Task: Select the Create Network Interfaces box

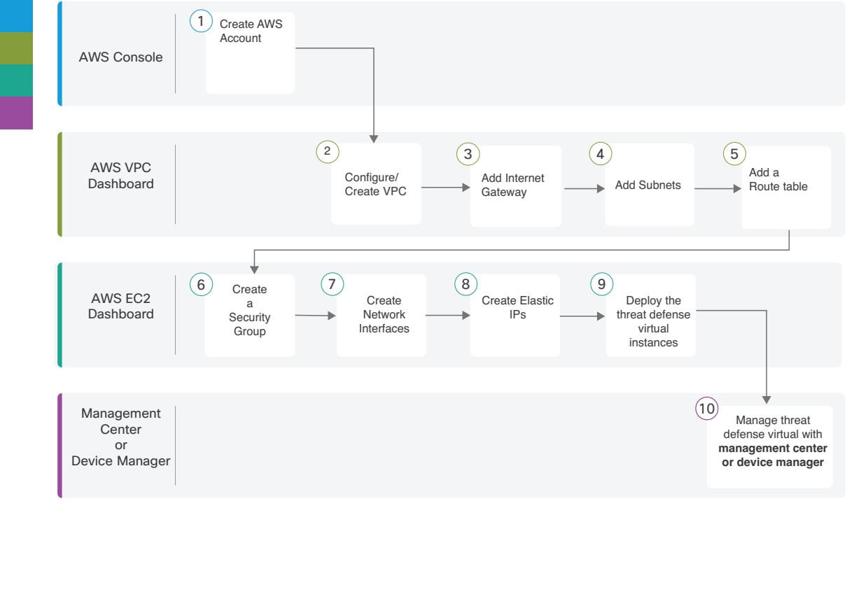Action: [x=381, y=315]
